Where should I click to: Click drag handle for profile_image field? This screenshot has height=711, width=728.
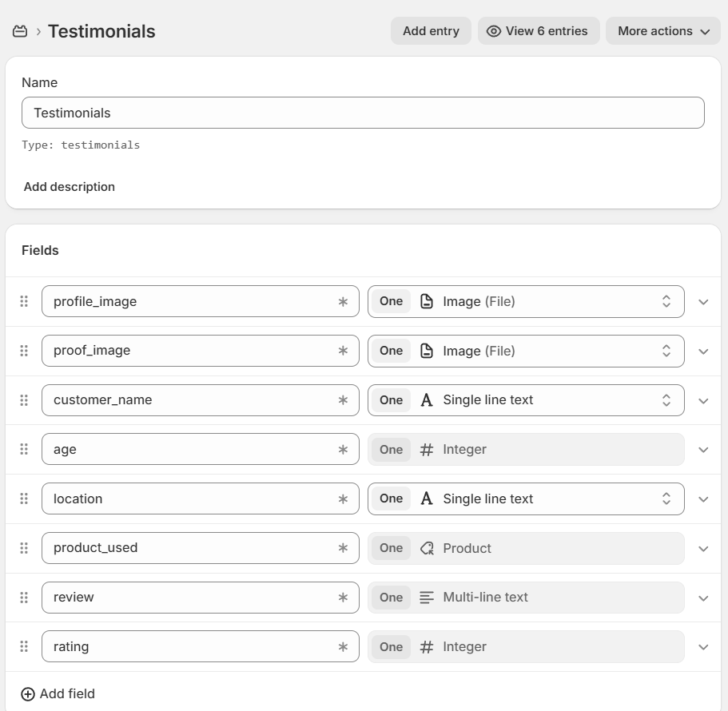24,301
